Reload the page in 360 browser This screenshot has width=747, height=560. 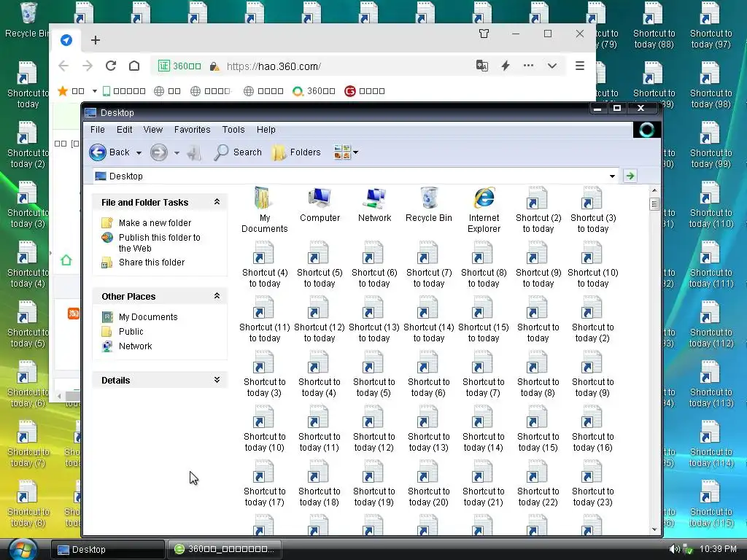pos(111,66)
